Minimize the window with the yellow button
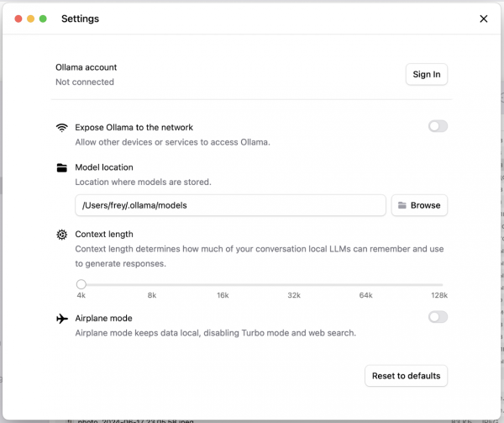The width and height of the screenshot is (504, 423). tap(31, 19)
